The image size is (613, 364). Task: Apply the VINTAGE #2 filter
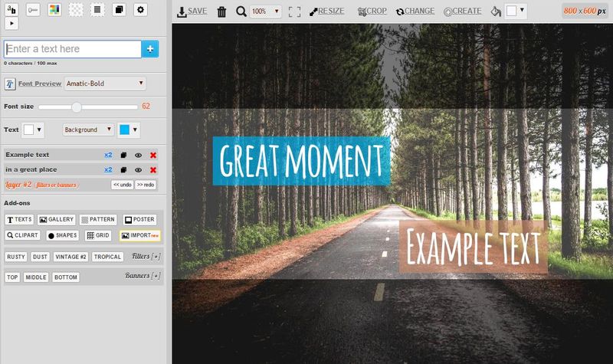70,257
